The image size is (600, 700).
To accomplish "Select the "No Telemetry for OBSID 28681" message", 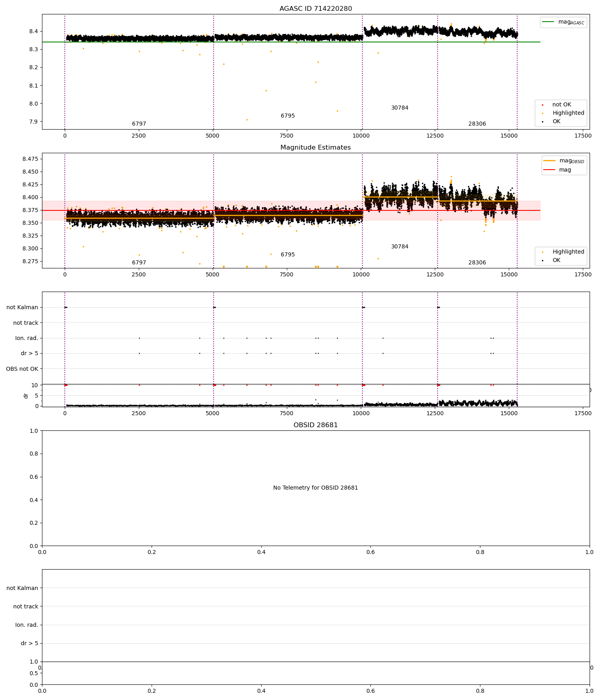I will pos(316,488).
